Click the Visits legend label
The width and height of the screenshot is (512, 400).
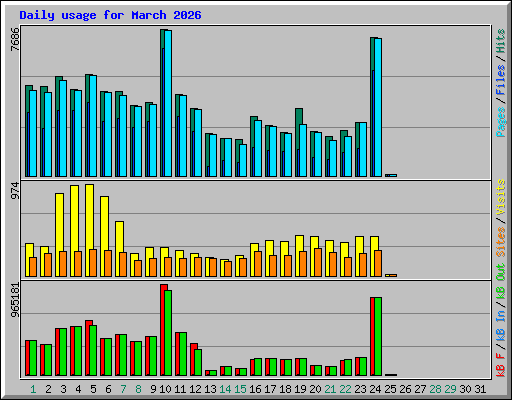[501, 197]
